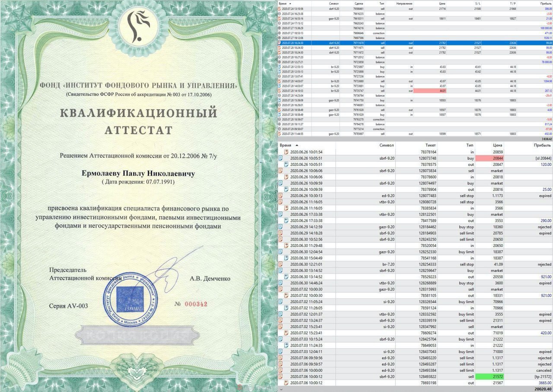Click the lower table's Символ column header
The image size is (553, 392).
(x=387, y=145)
